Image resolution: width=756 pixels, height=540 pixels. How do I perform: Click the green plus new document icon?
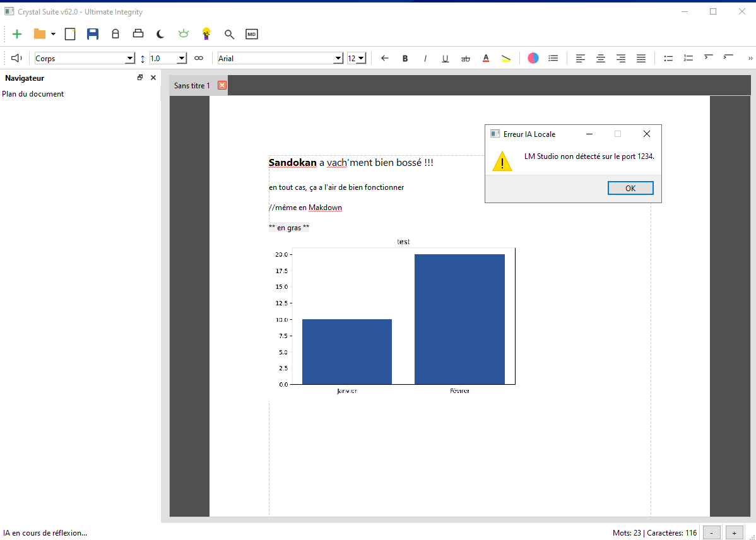pos(17,34)
